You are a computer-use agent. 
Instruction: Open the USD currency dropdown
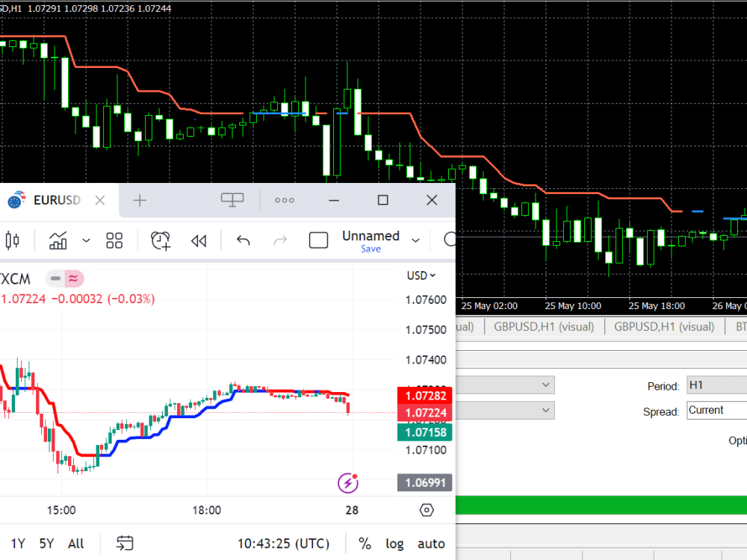(x=422, y=275)
